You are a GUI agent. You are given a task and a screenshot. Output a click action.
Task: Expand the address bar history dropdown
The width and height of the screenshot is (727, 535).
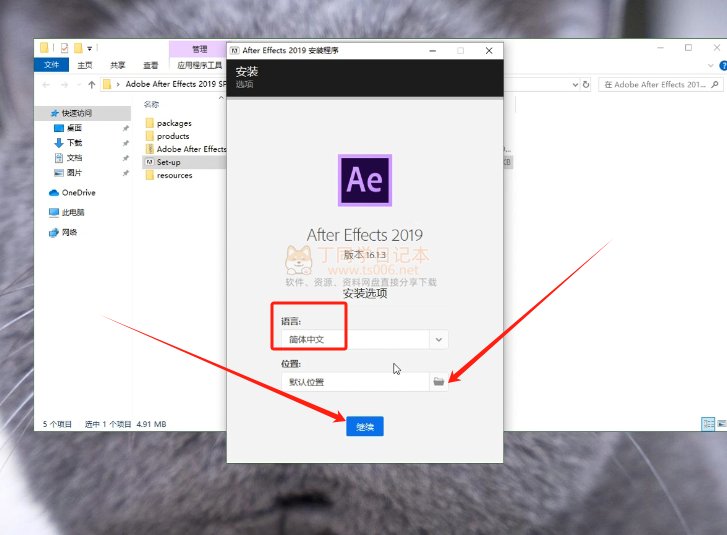(x=575, y=84)
